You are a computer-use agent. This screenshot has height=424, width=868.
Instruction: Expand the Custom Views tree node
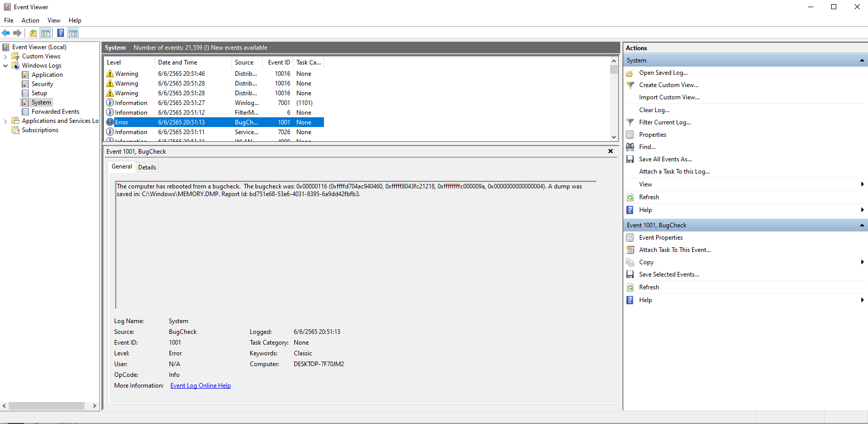(6, 56)
